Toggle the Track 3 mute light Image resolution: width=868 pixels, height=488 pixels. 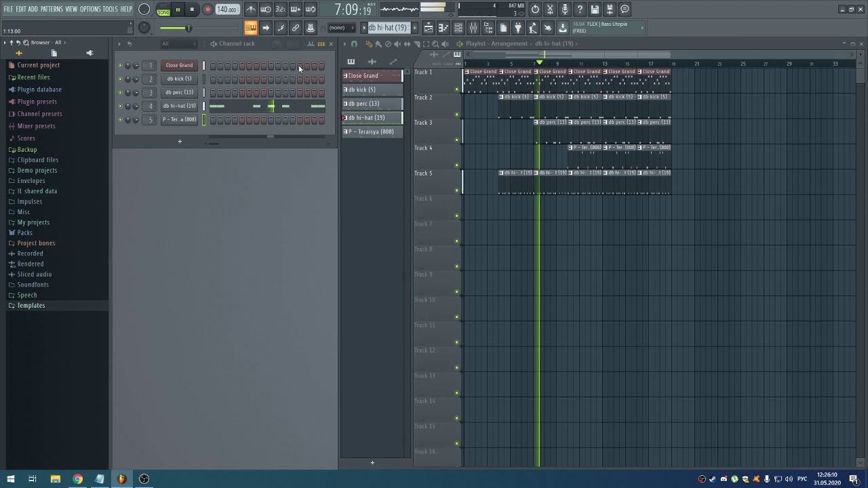point(456,140)
